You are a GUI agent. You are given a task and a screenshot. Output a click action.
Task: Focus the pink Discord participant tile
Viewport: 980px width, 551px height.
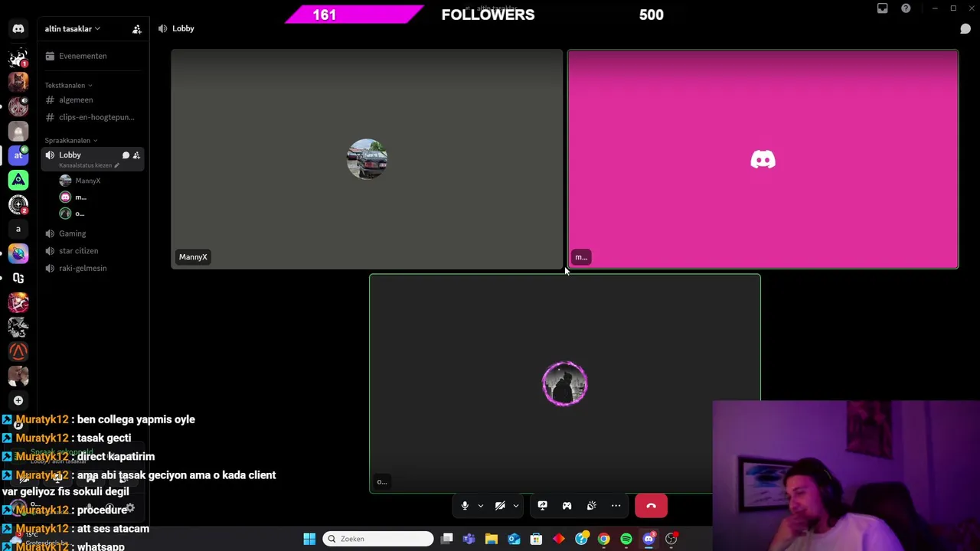(x=763, y=159)
